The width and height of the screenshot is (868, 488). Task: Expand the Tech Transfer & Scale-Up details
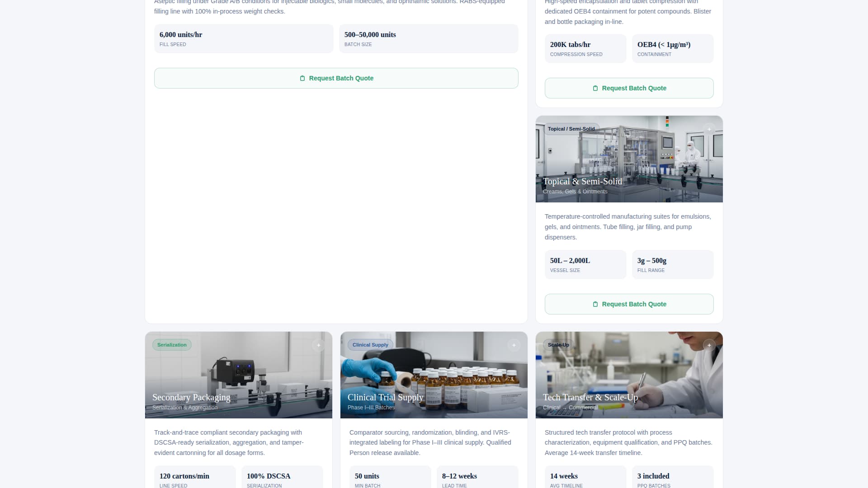pyautogui.click(x=709, y=345)
